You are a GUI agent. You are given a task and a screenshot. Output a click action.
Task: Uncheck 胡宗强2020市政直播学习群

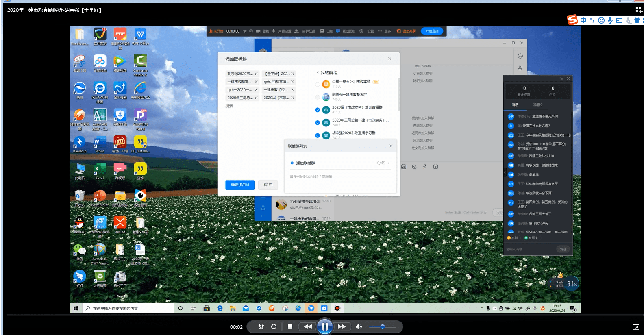(318, 135)
